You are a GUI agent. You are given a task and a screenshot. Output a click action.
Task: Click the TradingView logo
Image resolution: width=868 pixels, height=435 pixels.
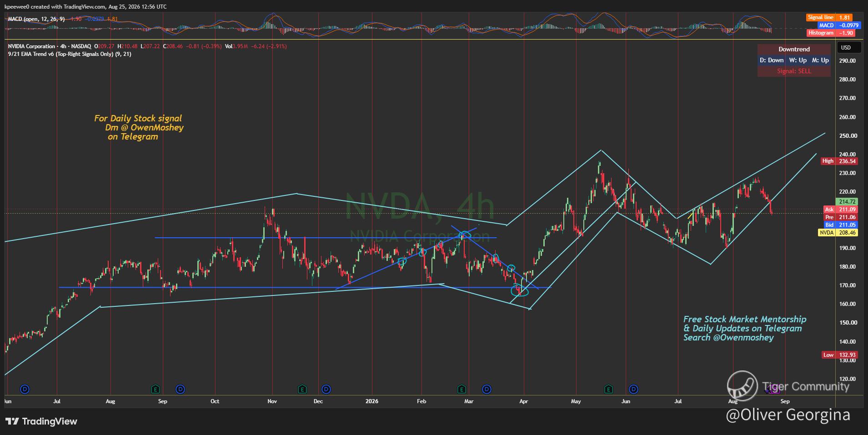(x=41, y=421)
